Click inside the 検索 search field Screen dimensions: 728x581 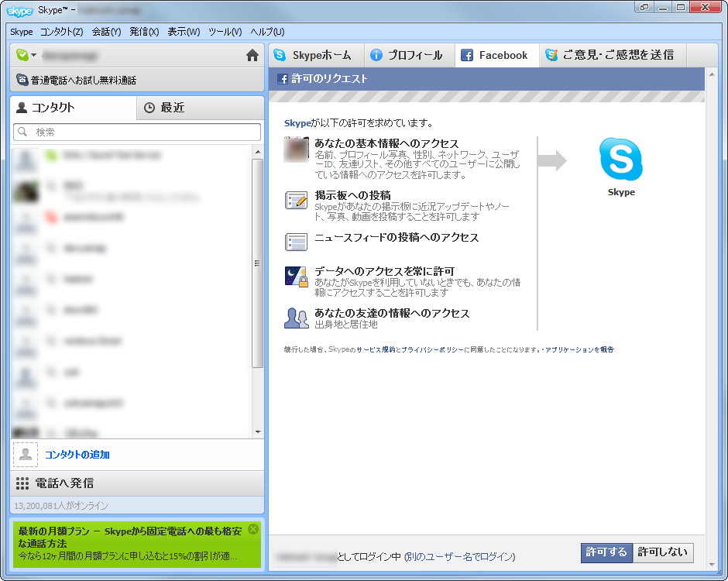[x=136, y=132]
